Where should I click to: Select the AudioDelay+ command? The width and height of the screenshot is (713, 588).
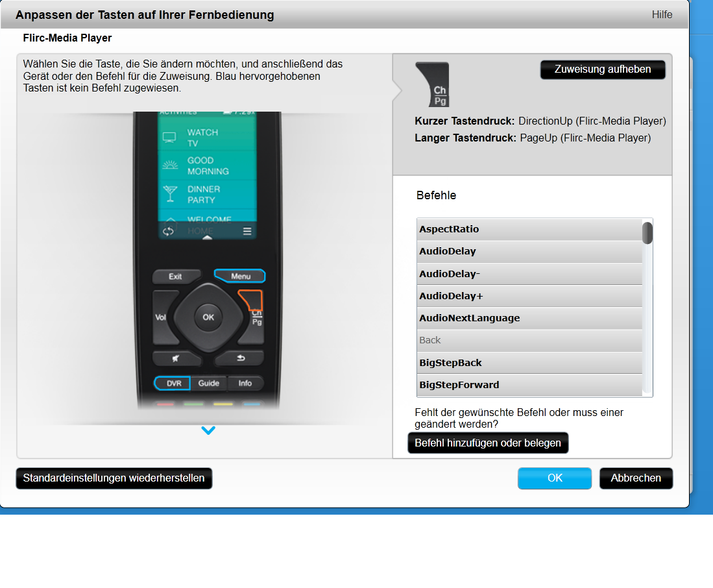pos(529,296)
